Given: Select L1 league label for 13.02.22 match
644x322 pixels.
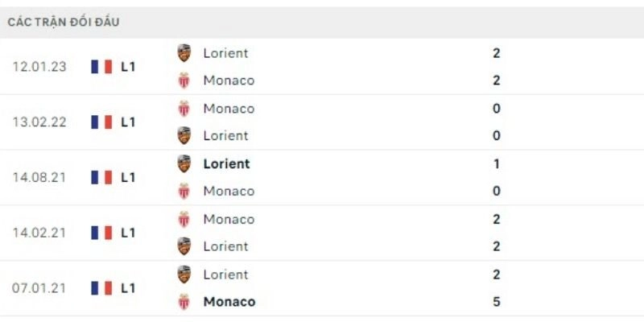Looking at the screenshot, I should pyautogui.click(x=128, y=122).
